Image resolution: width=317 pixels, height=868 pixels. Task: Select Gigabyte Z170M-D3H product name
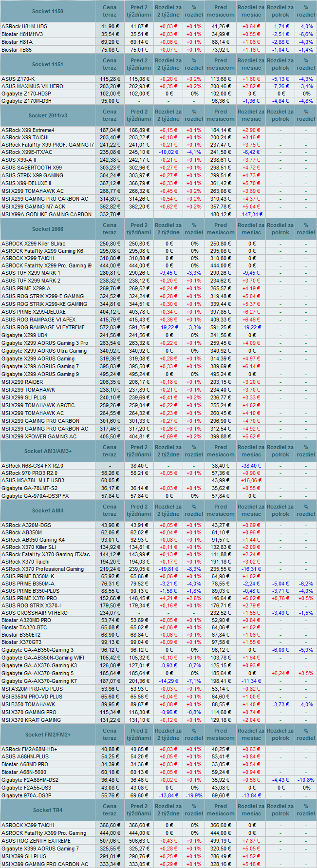[x=26, y=101]
